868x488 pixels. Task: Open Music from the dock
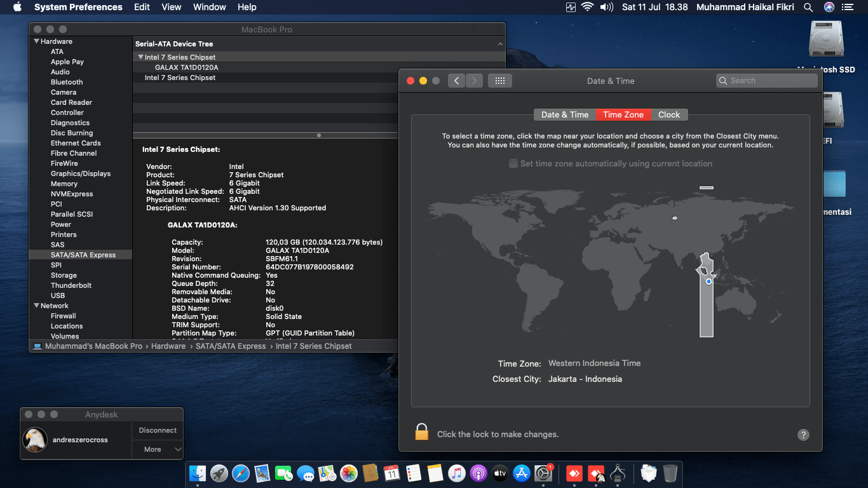coord(457,473)
